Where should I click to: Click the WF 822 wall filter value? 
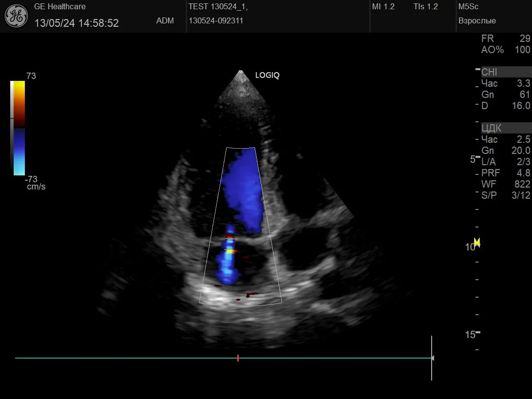[x=505, y=184]
